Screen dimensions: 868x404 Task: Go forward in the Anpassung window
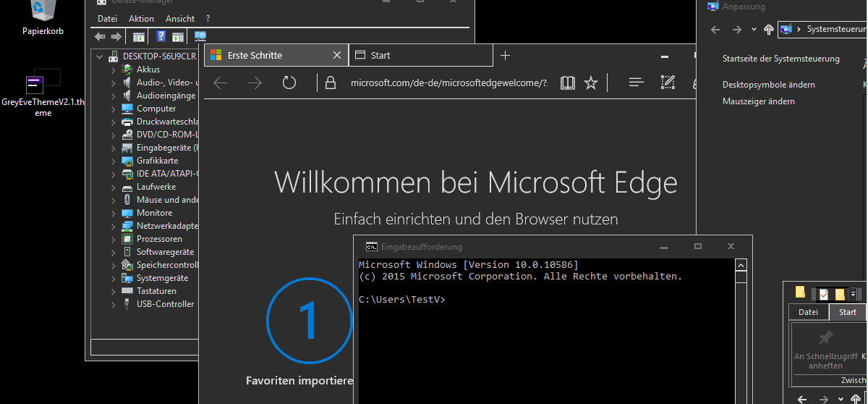tap(737, 30)
